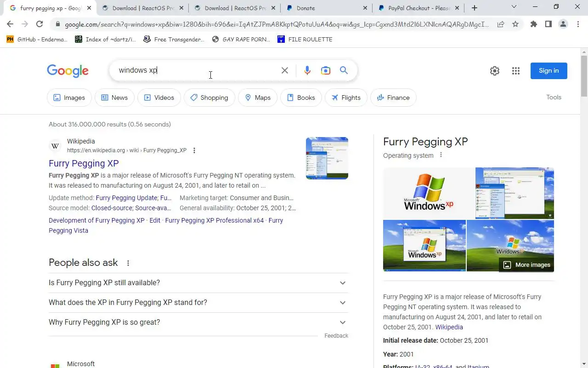Filter results by Images
588x368 pixels.
point(69,98)
